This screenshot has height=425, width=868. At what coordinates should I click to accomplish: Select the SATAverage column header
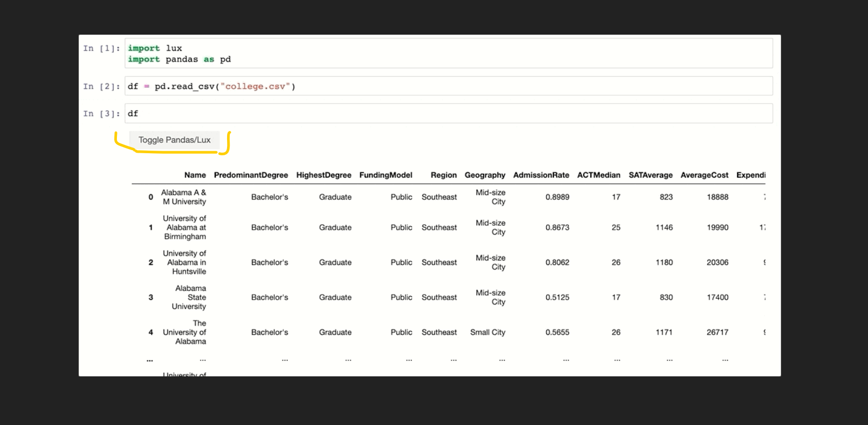coord(651,175)
